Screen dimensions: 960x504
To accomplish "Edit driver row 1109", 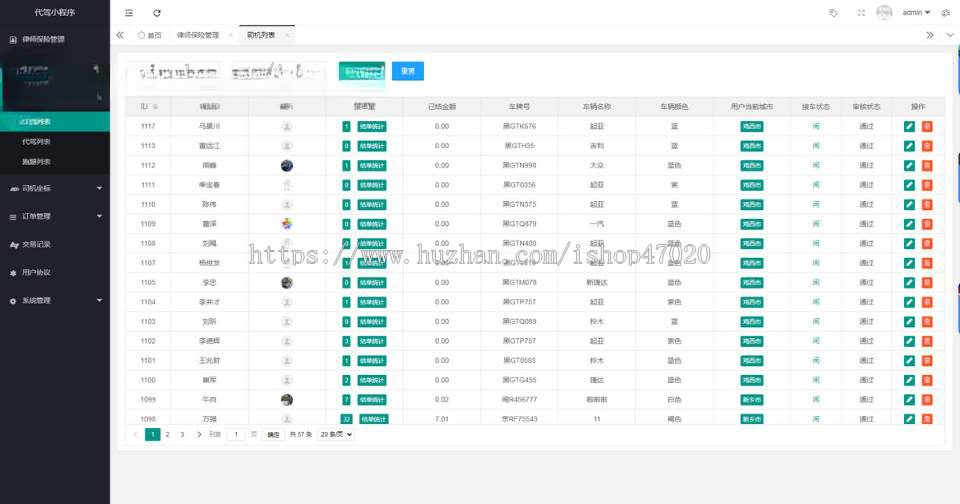I will pos(909,224).
